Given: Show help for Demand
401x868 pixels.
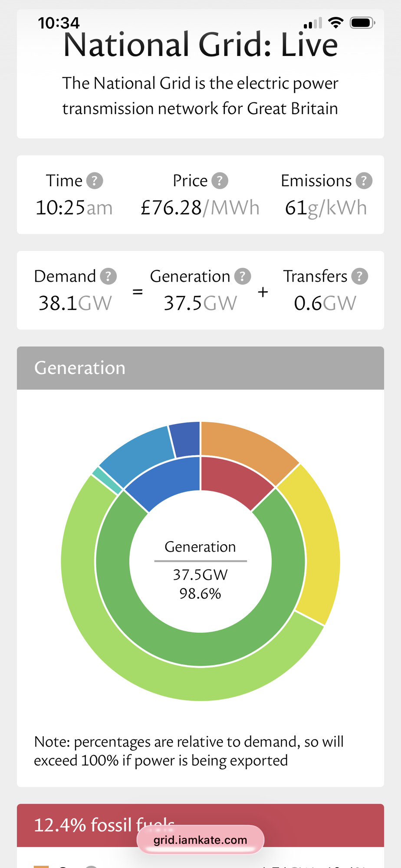Looking at the screenshot, I should [108, 276].
